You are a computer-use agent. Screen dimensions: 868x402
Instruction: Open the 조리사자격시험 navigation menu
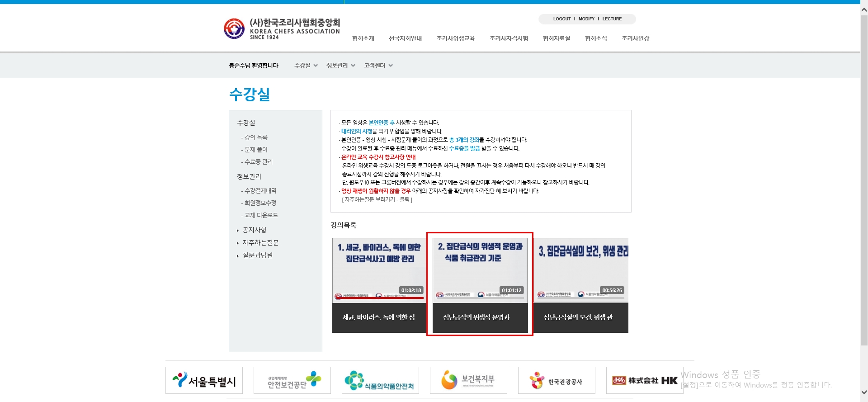[x=509, y=38]
